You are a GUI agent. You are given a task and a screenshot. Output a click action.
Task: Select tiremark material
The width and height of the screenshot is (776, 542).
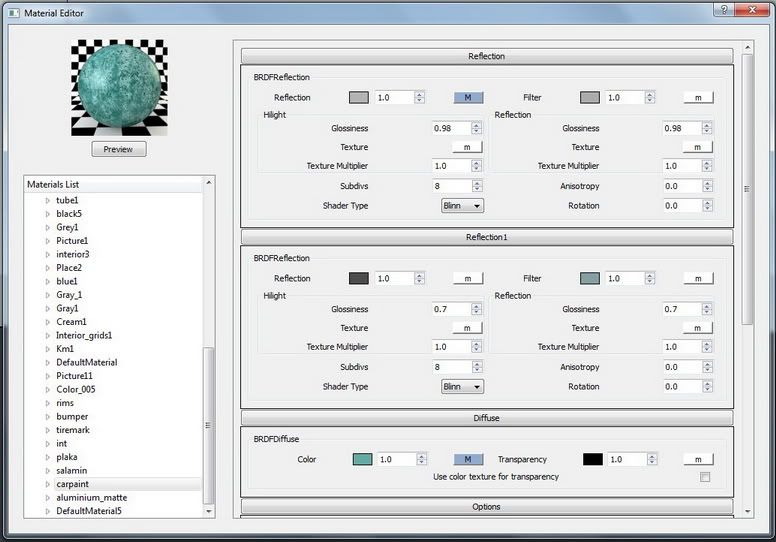[73, 430]
